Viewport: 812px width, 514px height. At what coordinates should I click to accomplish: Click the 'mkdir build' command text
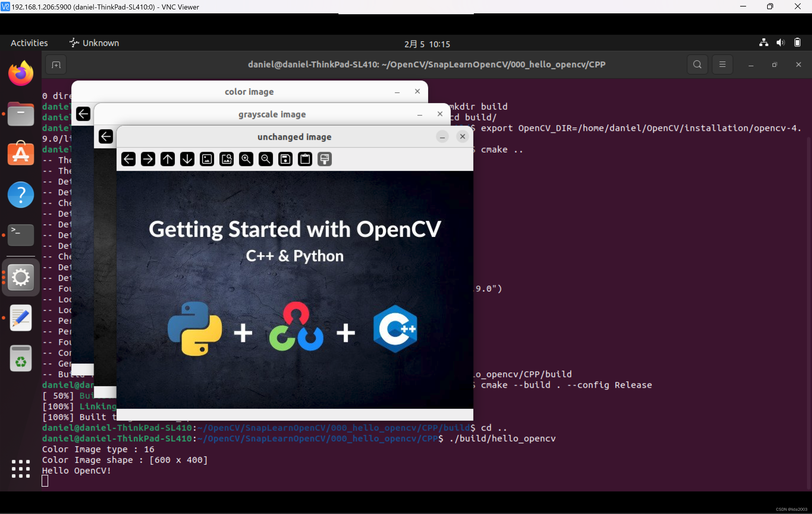[x=479, y=107]
